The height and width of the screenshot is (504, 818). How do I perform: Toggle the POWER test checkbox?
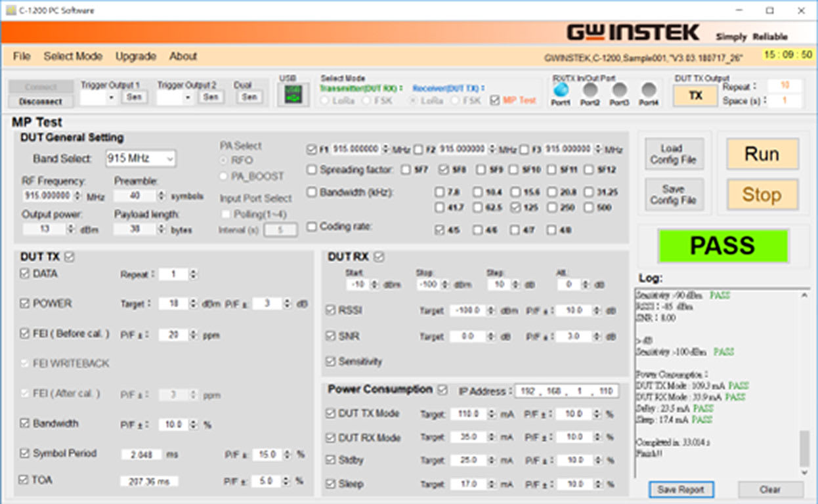(25, 303)
